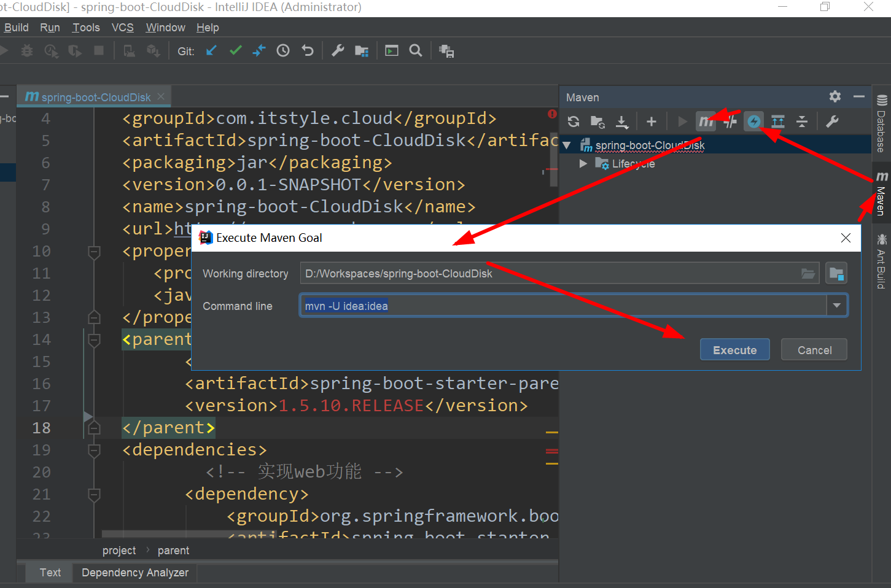Click the Lifecycle label in Maven tree

[633, 164]
